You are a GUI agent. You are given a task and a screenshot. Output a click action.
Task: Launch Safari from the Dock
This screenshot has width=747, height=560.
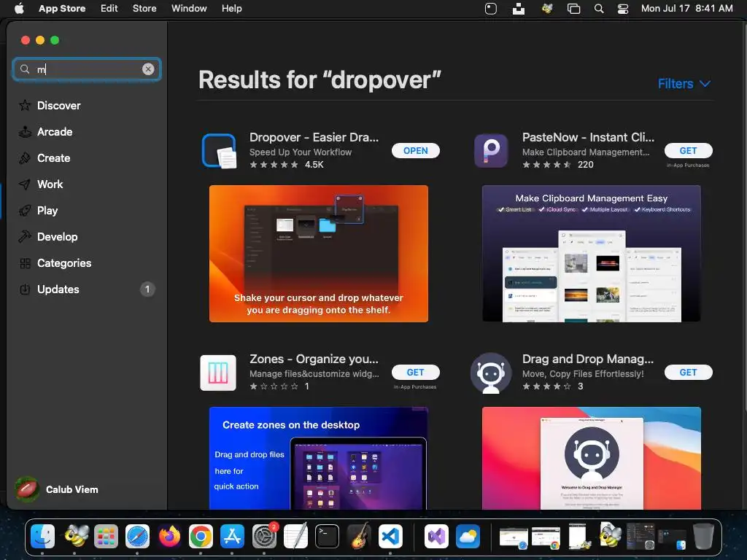tap(137, 536)
